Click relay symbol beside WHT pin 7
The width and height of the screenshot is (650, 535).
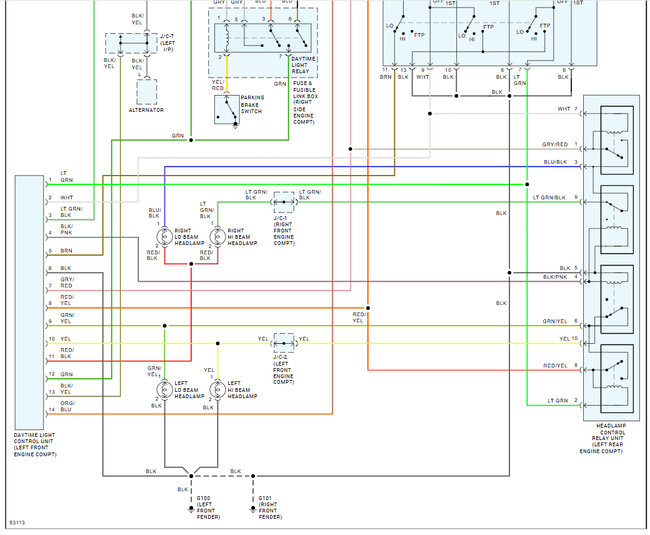point(617,140)
